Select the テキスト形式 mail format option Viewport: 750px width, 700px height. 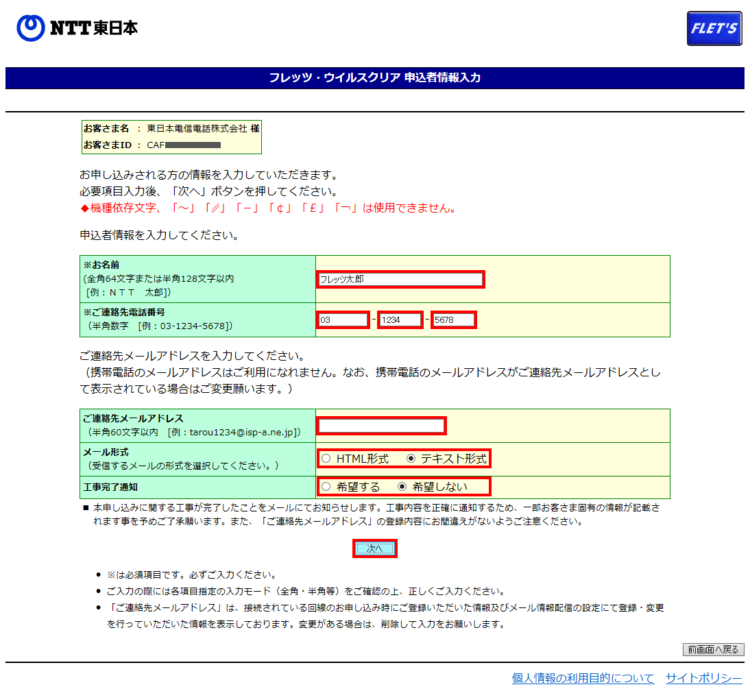(x=411, y=459)
